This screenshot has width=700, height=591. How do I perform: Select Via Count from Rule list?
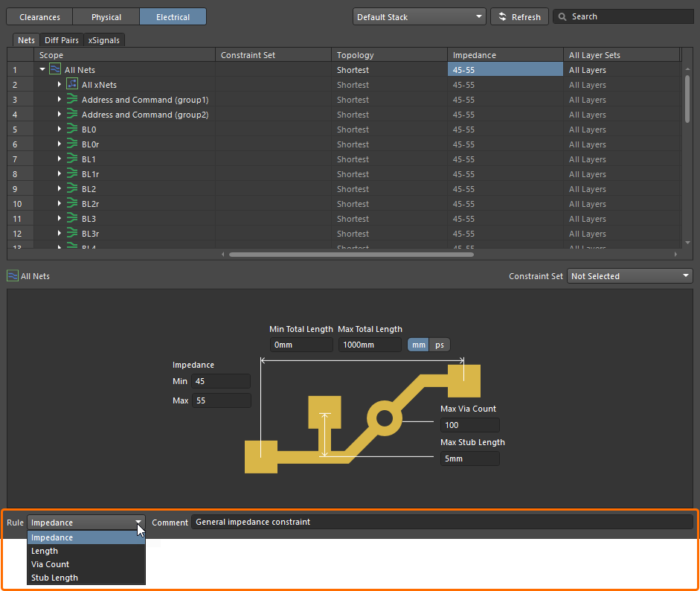(x=51, y=564)
